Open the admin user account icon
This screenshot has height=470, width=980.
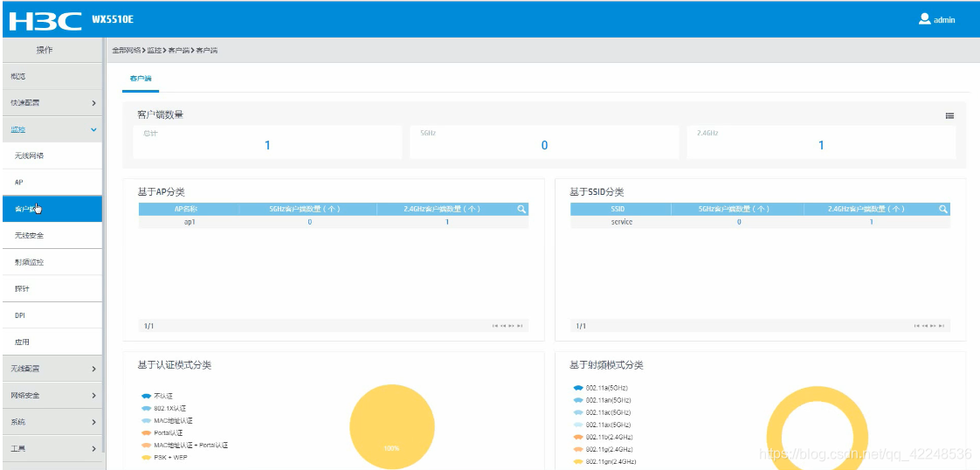924,18
